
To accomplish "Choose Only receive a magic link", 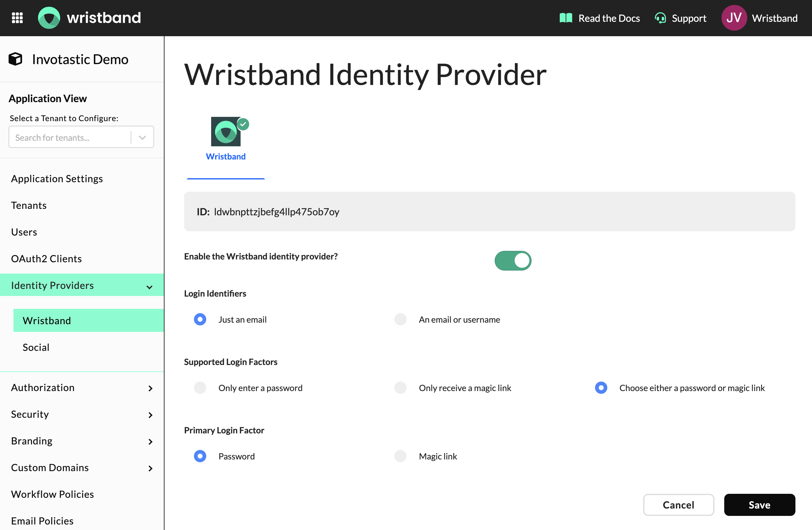I will (x=400, y=388).
